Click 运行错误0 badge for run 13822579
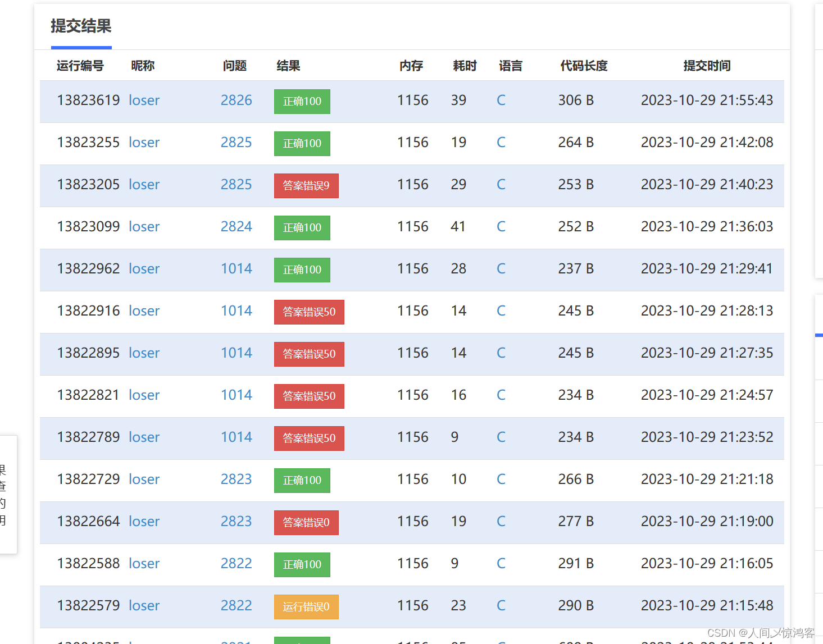 (306, 607)
